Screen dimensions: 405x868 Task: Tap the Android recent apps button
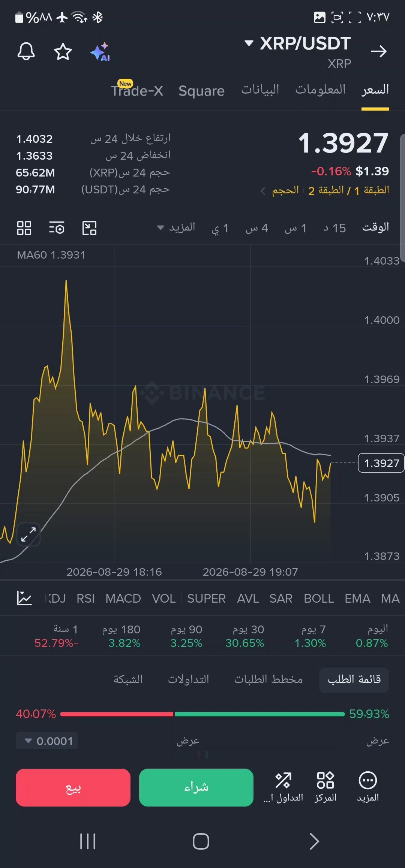88,841
